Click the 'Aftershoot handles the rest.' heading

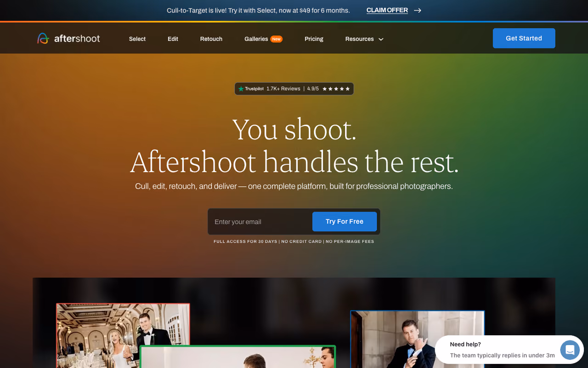tap(294, 162)
